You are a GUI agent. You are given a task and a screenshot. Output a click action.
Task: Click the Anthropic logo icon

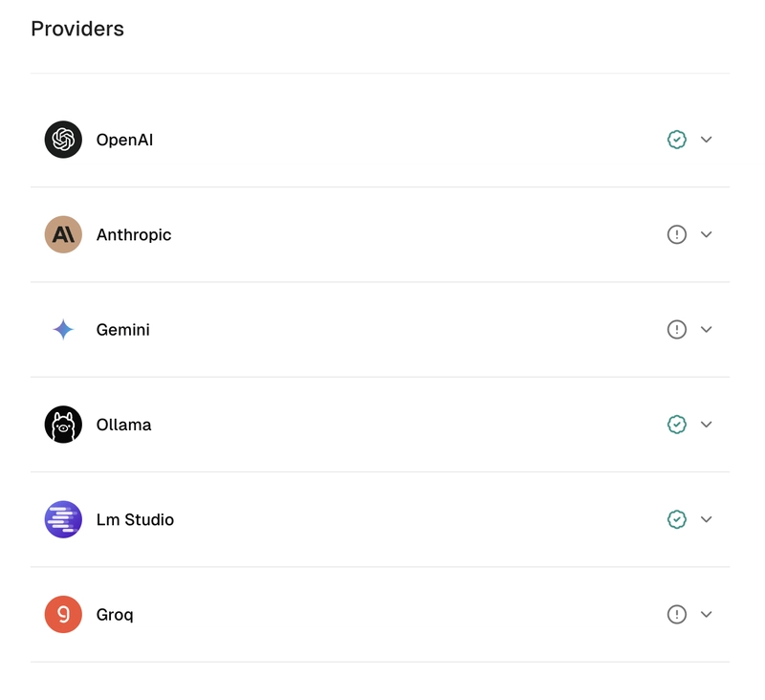pos(63,234)
